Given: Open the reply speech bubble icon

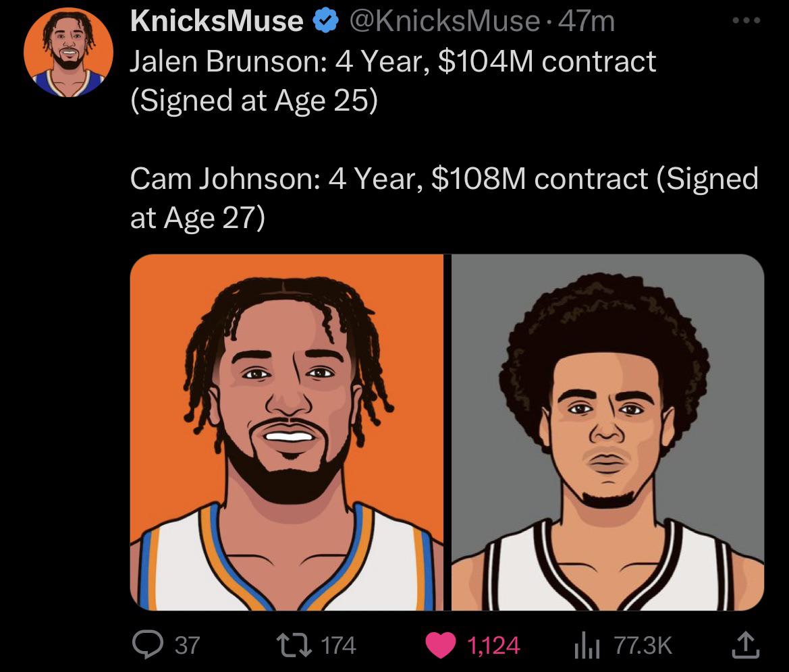Looking at the screenshot, I should point(145,645).
